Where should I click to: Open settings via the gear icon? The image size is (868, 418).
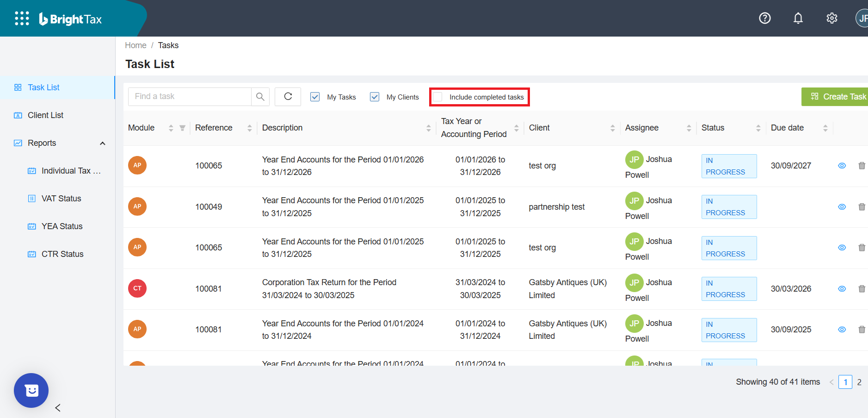point(831,18)
